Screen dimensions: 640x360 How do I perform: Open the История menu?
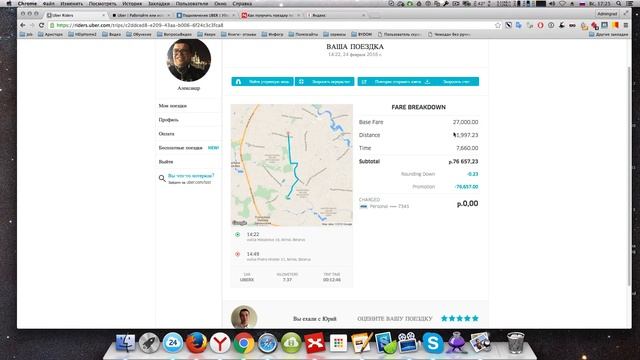tap(132, 3)
